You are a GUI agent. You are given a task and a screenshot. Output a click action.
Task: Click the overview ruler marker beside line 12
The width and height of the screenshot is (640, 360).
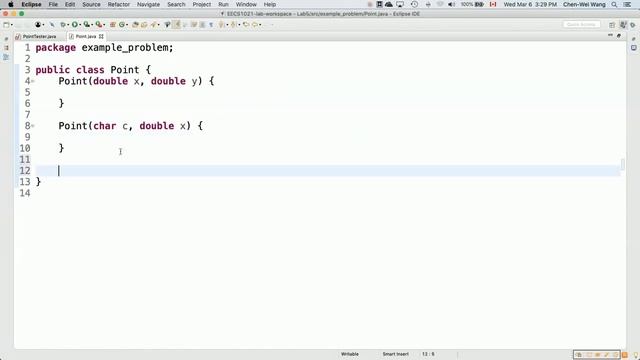pos(622,164)
